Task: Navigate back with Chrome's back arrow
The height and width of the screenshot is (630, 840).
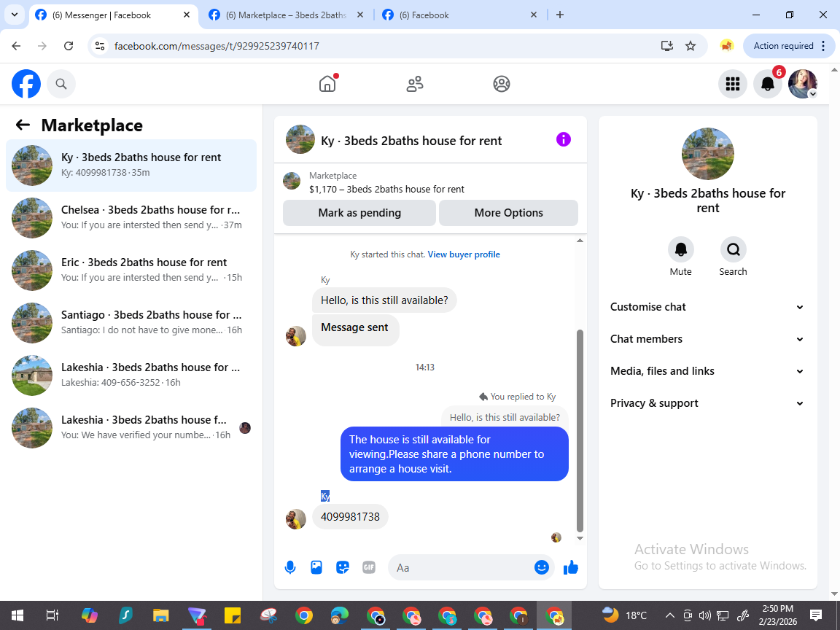Action: click(x=16, y=46)
